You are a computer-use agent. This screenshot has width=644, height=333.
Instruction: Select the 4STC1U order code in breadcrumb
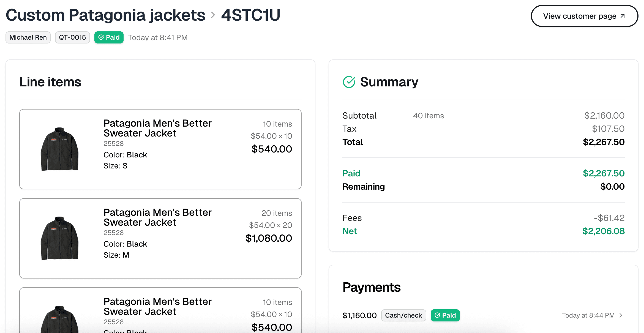tap(250, 15)
